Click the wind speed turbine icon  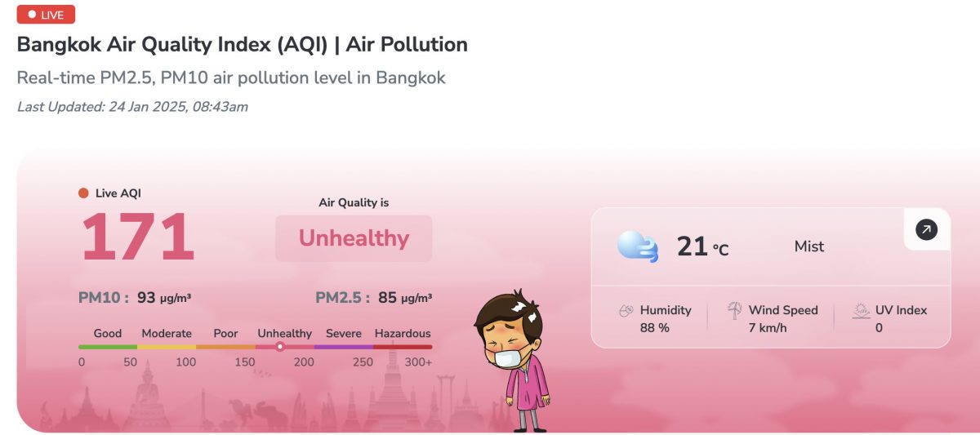click(735, 311)
